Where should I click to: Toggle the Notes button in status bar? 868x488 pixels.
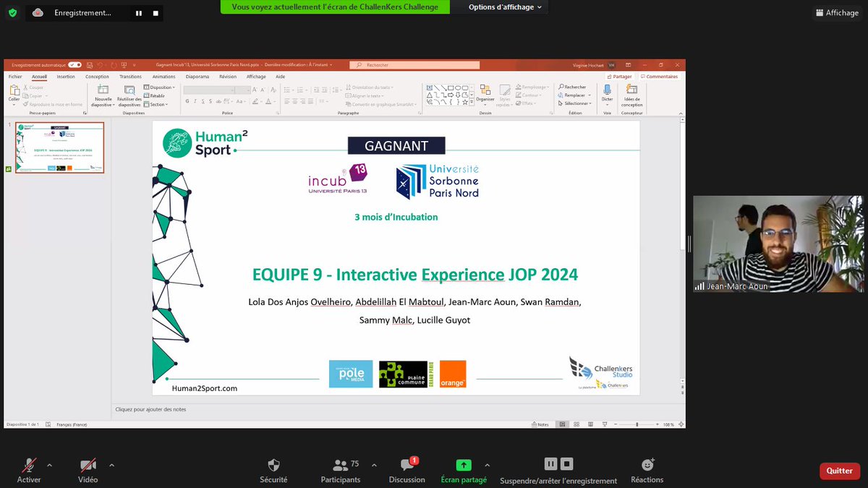coord(541,424)
